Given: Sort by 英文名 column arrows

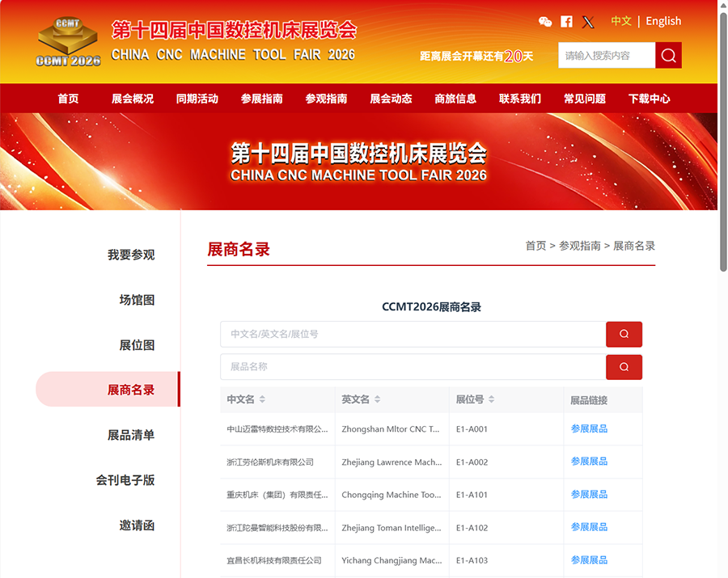Looking at the screenshot, I should 377,399.
